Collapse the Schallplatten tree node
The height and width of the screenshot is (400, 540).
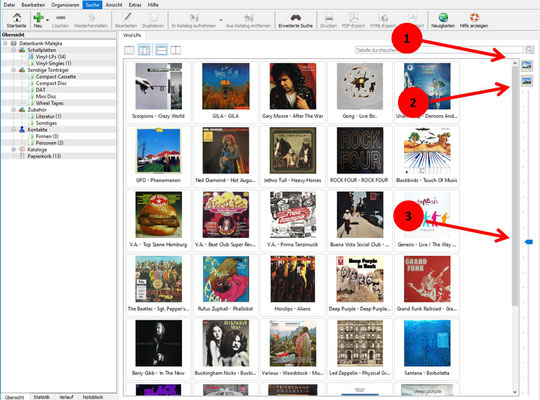(13, 50)
